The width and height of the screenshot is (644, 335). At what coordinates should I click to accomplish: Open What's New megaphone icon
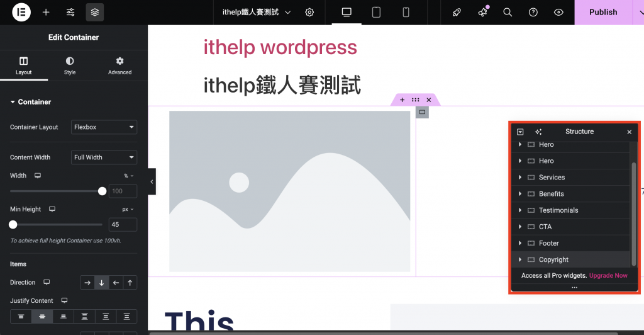pyautogui.click(x=482, y=13)
